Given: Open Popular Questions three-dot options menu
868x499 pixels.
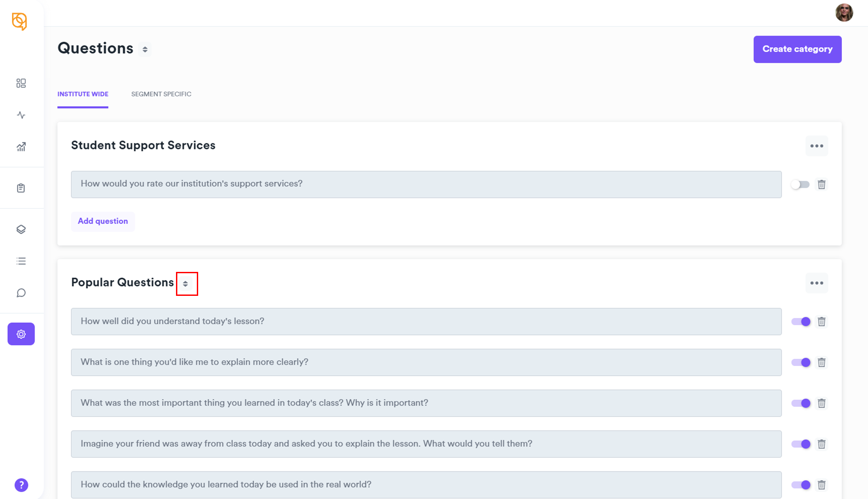Looking at the screenshot, I should click(817, 283).
